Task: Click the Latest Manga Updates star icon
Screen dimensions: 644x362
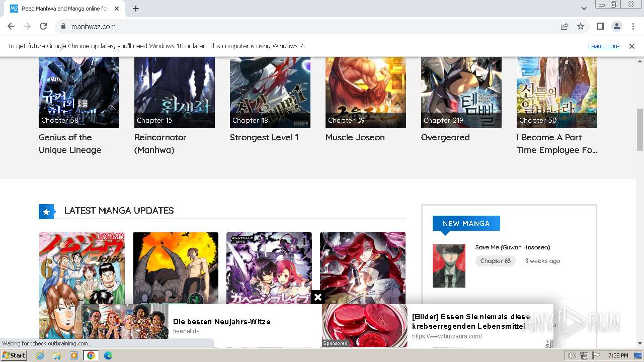Action: point(46,212)
